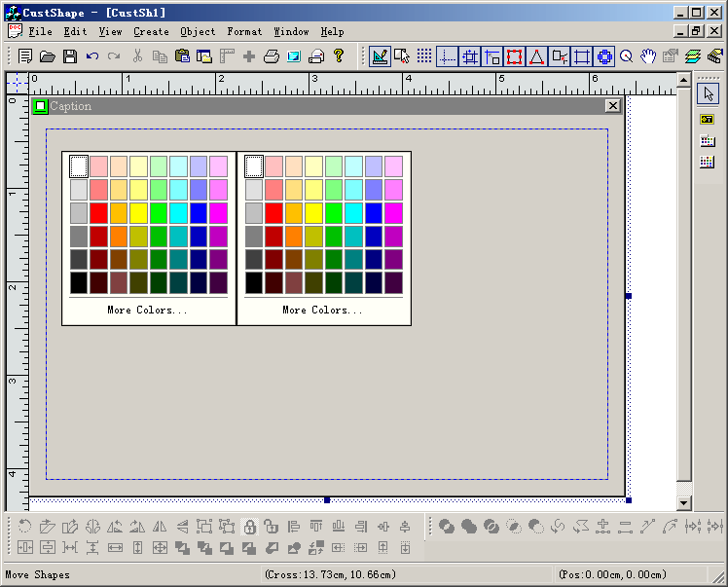
Task: Toggle the red-vertex triangle snap button
Action: 536,56
